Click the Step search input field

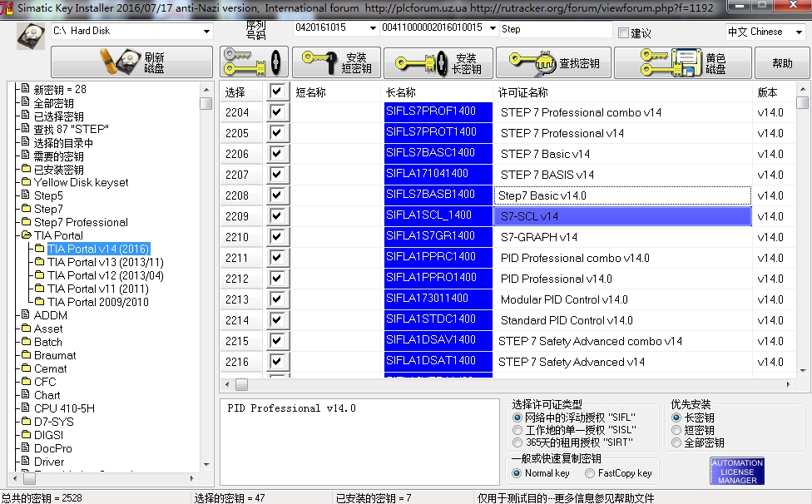click(x=556, y=29)
